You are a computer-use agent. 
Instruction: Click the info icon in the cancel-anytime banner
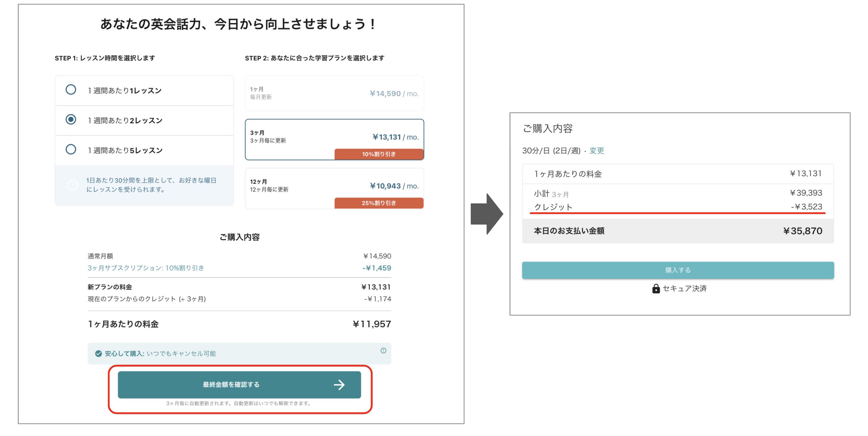(x=383, y=351)
